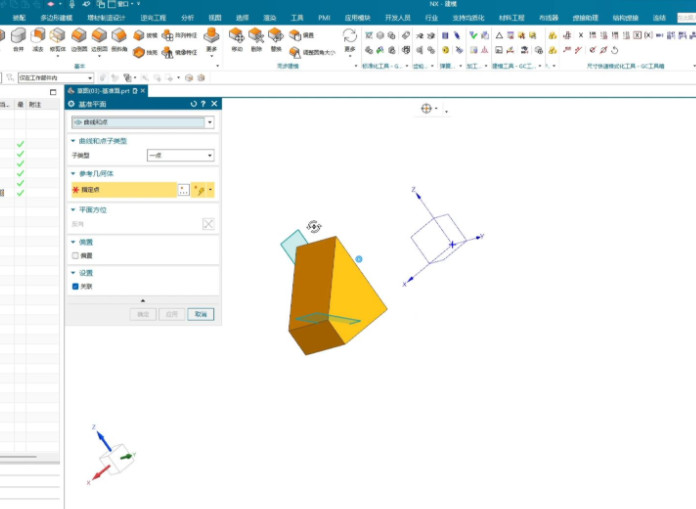Click the 取消 (Cancel) button

(201, 314)
